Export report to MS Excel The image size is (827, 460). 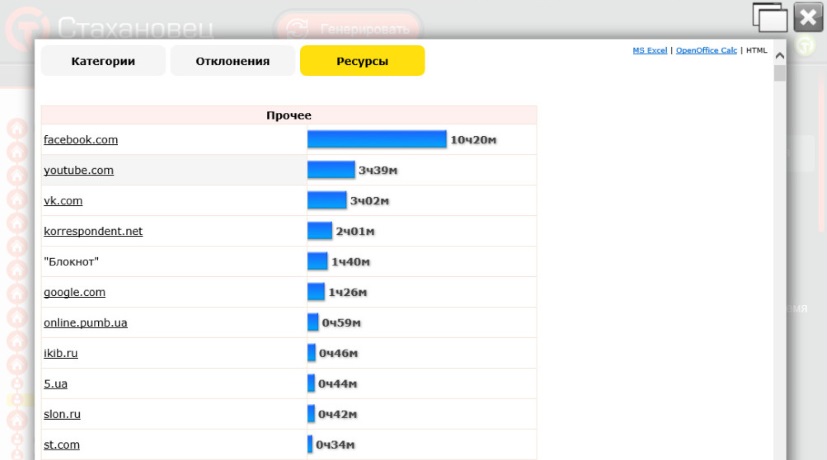650,50
